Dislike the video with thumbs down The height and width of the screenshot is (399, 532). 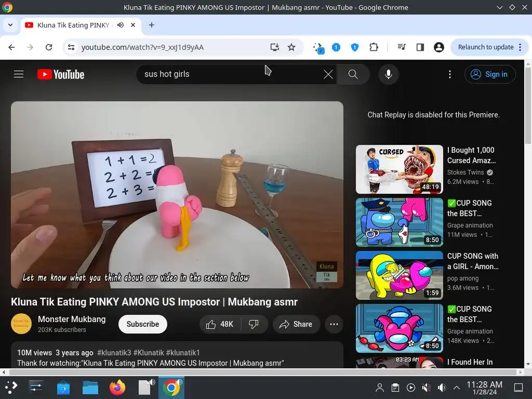pyautogui.click(x=254, y=324)
